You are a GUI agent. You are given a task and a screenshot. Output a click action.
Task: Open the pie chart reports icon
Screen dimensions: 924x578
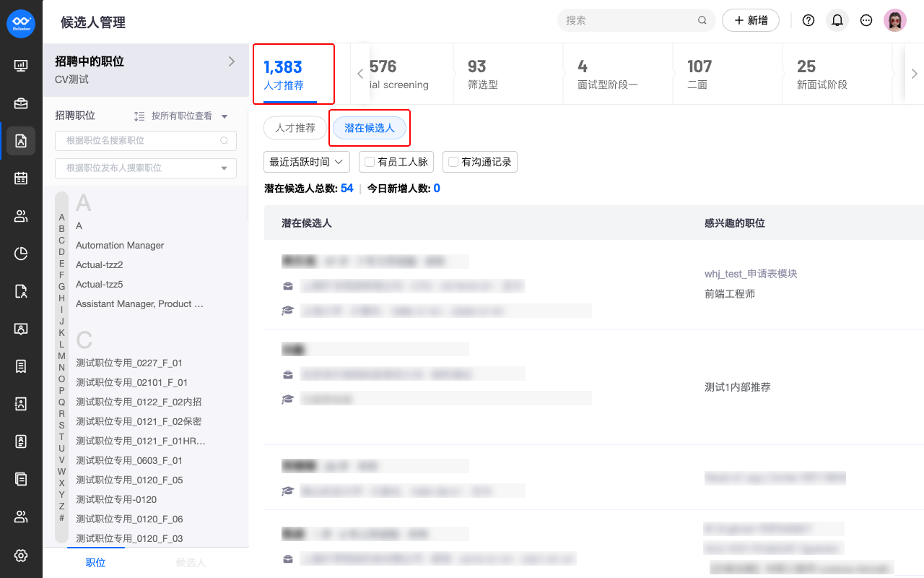click(x=21, y=254)
